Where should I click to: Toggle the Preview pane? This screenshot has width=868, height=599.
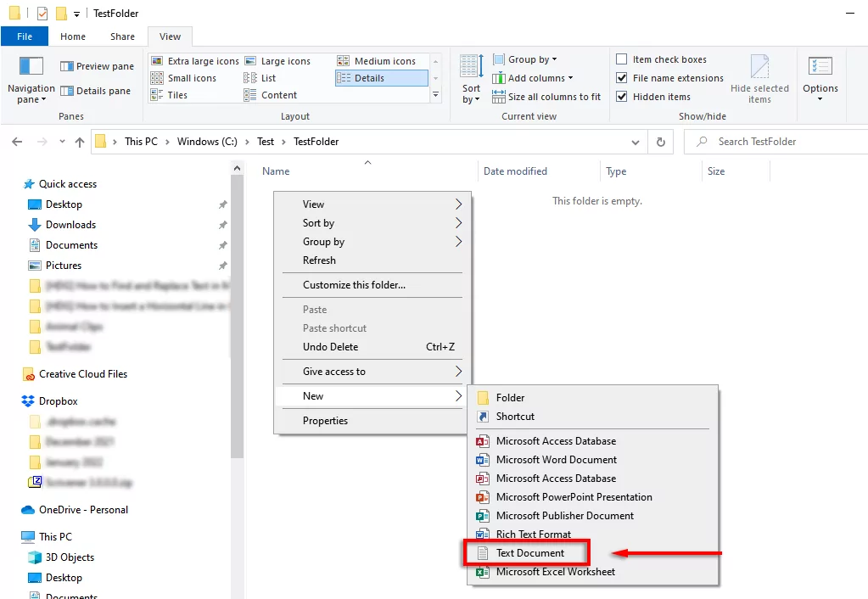[x=98, y=66]
